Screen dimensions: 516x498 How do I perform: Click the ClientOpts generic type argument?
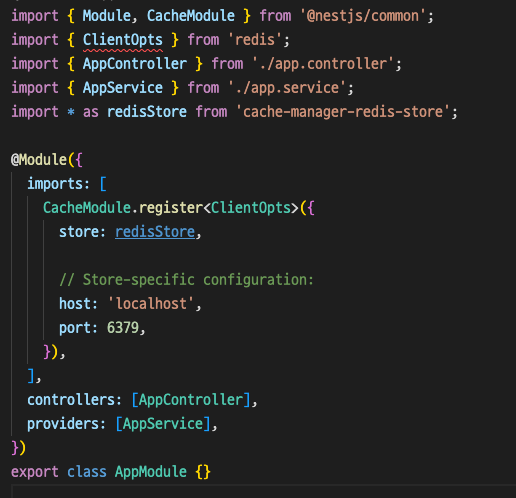pos(251,208)
